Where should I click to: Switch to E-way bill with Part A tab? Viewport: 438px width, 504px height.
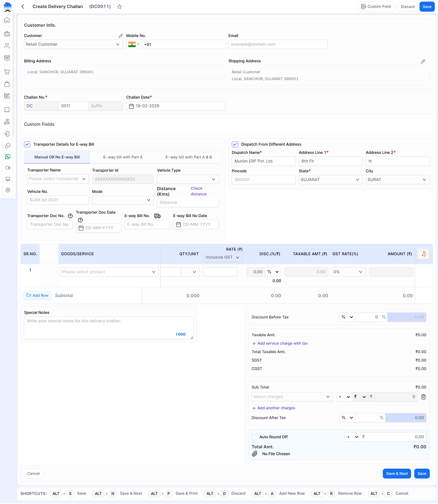click(x=123, y=157)
